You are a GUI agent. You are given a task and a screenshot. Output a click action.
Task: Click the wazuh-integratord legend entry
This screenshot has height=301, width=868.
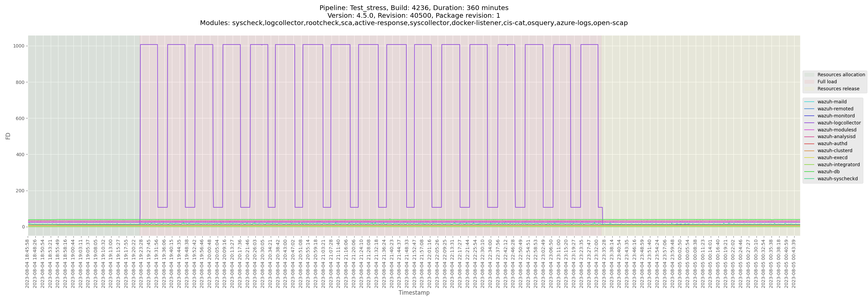click(838, 165)
